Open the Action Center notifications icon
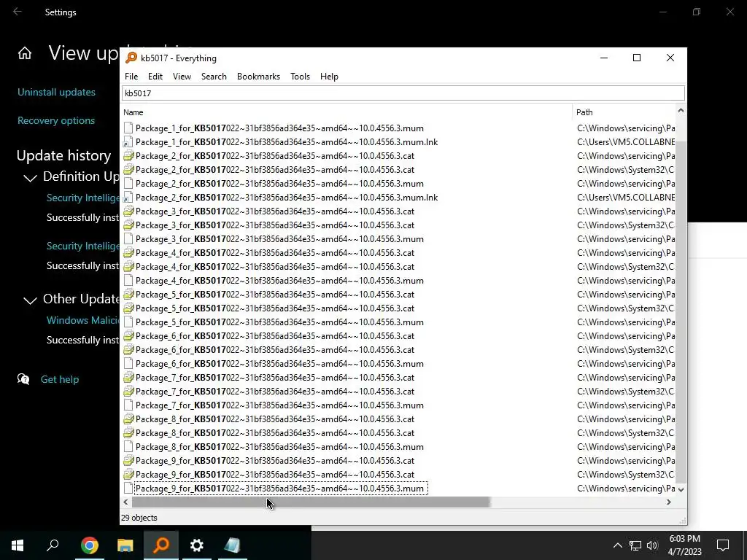747x560 pixels. coord(723,545)
